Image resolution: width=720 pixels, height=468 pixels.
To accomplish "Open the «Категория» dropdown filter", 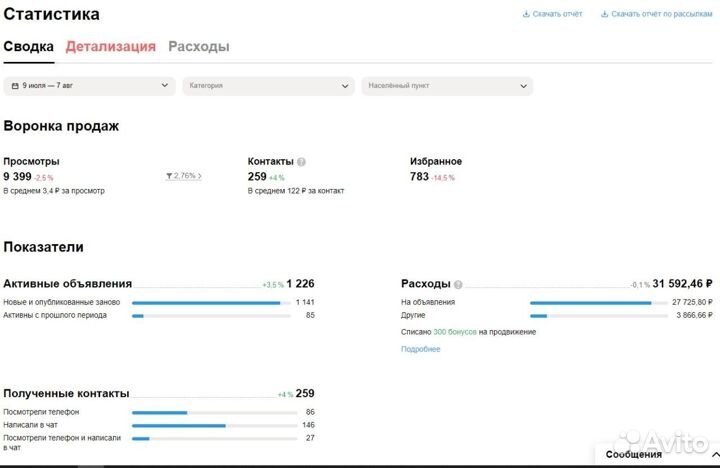I will [x=269, y=86].
